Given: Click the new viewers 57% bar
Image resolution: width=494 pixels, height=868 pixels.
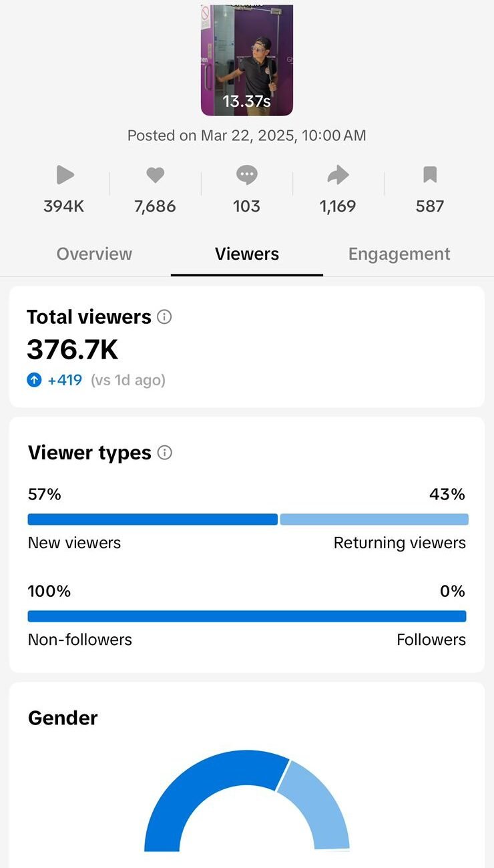Looking at the screenshot, I should point(152,519).
